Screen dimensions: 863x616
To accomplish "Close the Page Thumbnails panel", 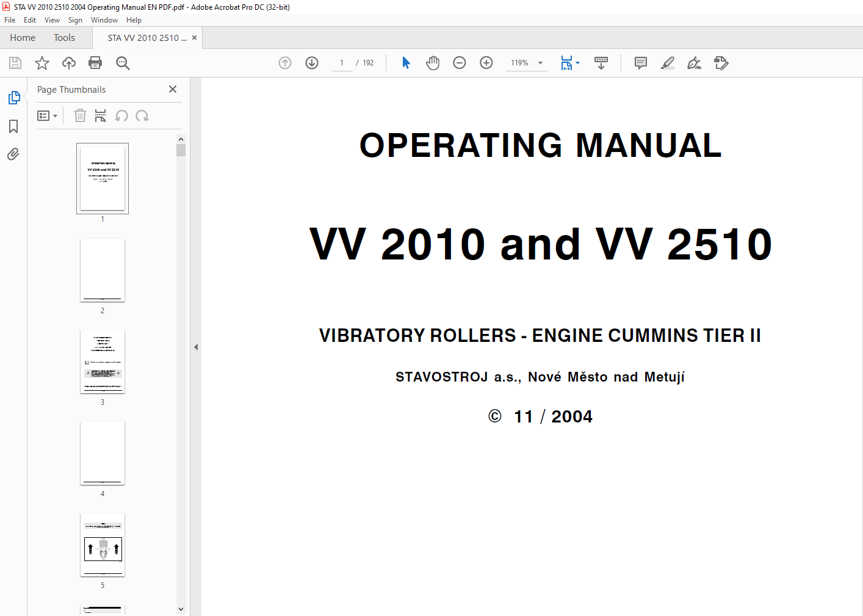I will tap(173, 89).
